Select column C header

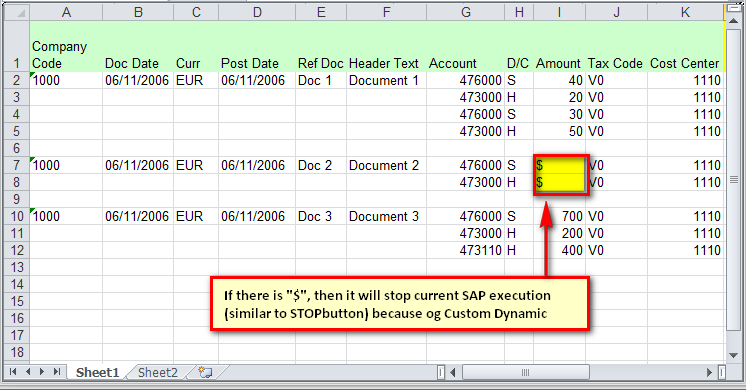[196, 12]
